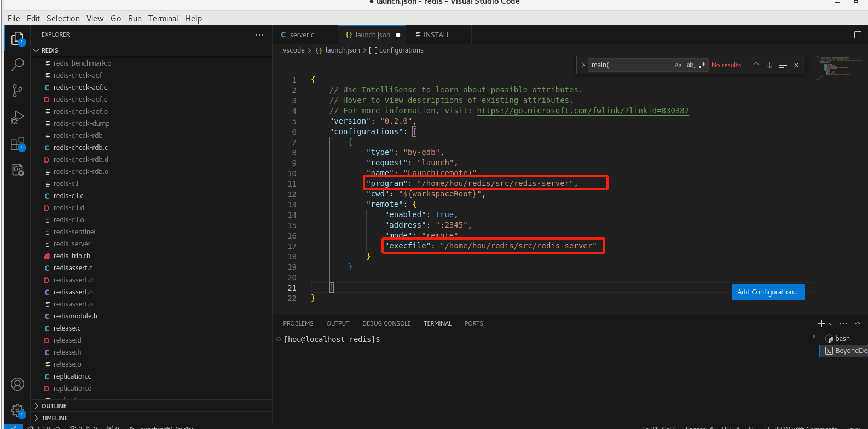Open redis-sentinel in the explorer
This screenshot has width=868, height=429.
(74, 231)
